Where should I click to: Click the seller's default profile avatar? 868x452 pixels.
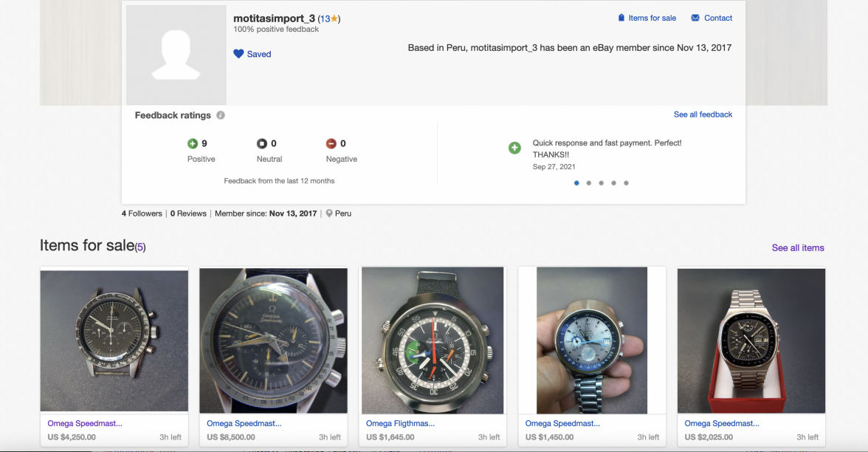pos(176,55)
